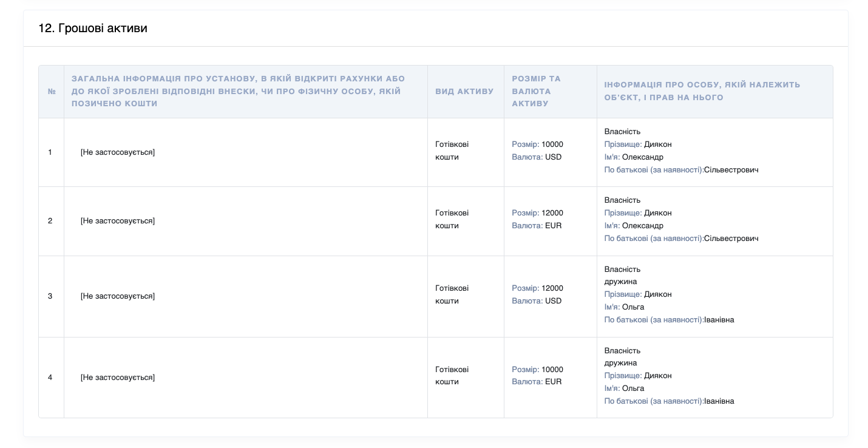Click "Розмір: 12000" in row 2
This screenshot has height=448, width=868.
tap(537, 213)
